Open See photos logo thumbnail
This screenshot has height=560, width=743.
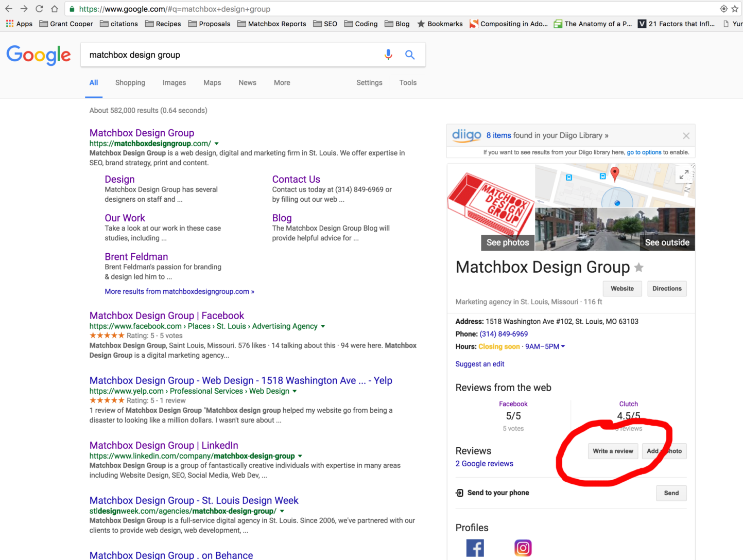491,208
